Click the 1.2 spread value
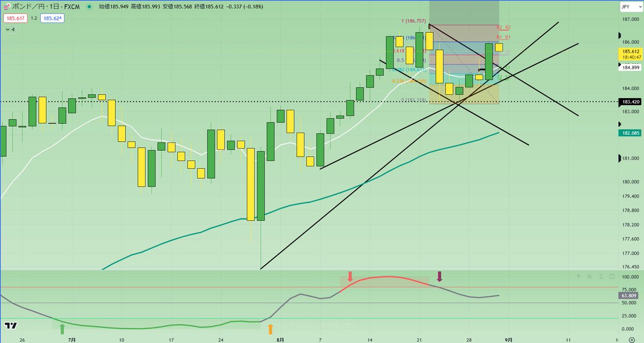644x343 pixels. [33, 18]
